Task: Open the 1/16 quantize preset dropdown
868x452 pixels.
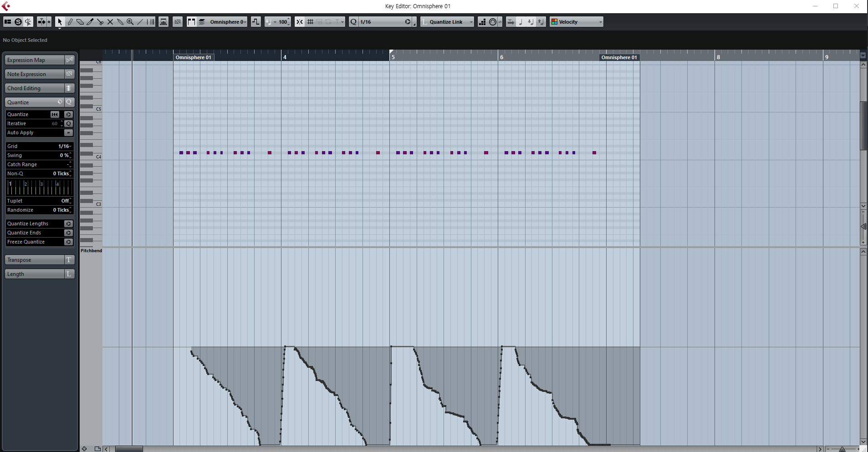Action: click(382, 22)
